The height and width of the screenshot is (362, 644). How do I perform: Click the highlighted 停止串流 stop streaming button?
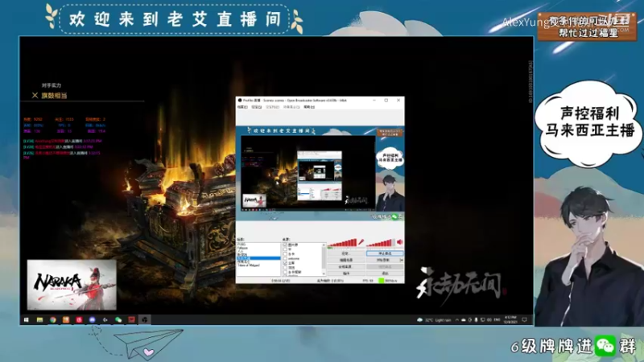click(x=385, y=253)
